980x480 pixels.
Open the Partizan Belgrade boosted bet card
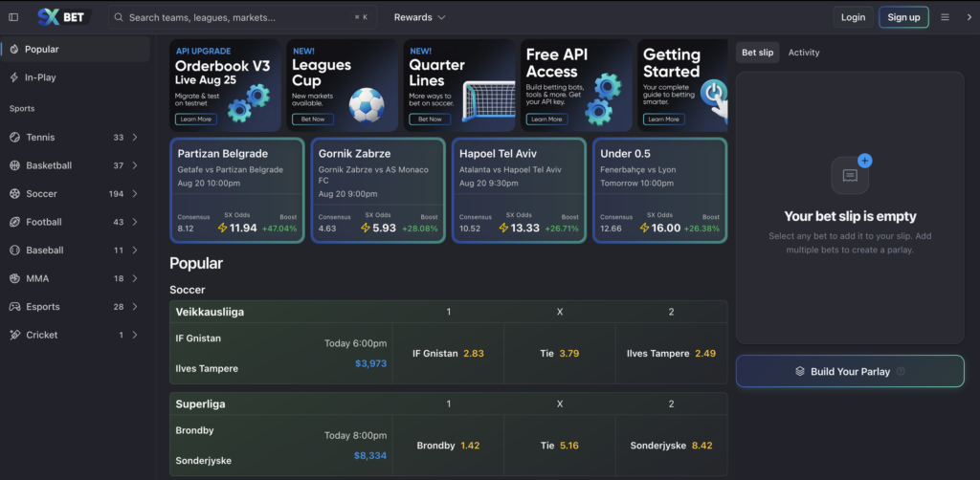[x=237, y=190]
